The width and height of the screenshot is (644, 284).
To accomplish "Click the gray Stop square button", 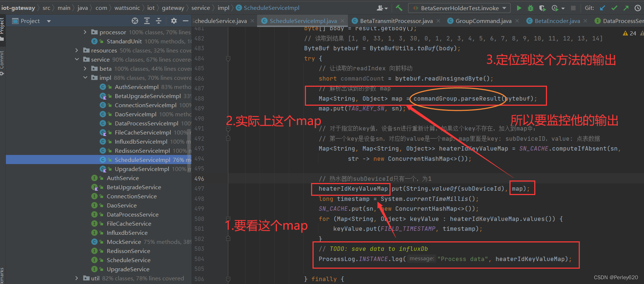I will [x=573, y=8].
